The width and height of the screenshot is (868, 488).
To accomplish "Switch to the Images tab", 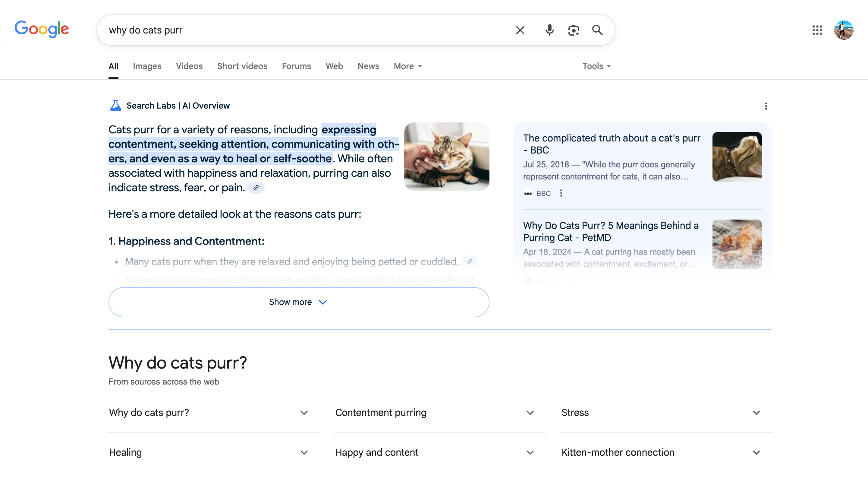I will click(x=147, y=66).
